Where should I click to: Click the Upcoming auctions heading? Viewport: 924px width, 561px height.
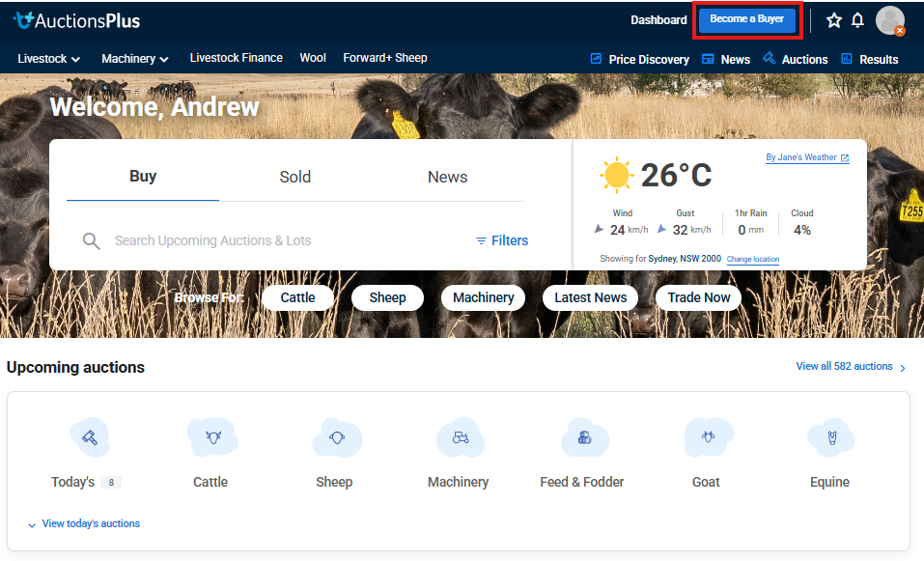tap(75, 367)
